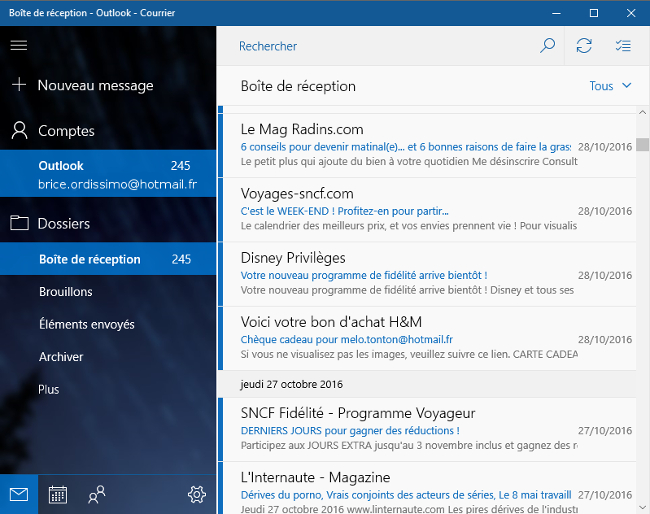The height and width of the screenshot is (514, 650).
Task: Switch to the Calendar app icon
Action: click(x=58, y=495)
